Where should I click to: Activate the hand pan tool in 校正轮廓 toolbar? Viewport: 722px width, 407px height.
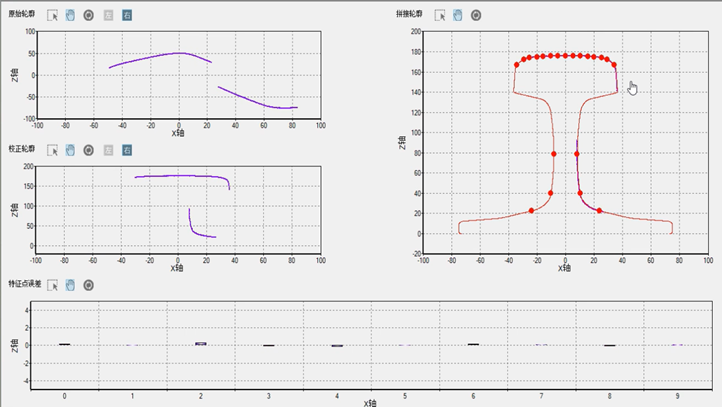(71, 150)
